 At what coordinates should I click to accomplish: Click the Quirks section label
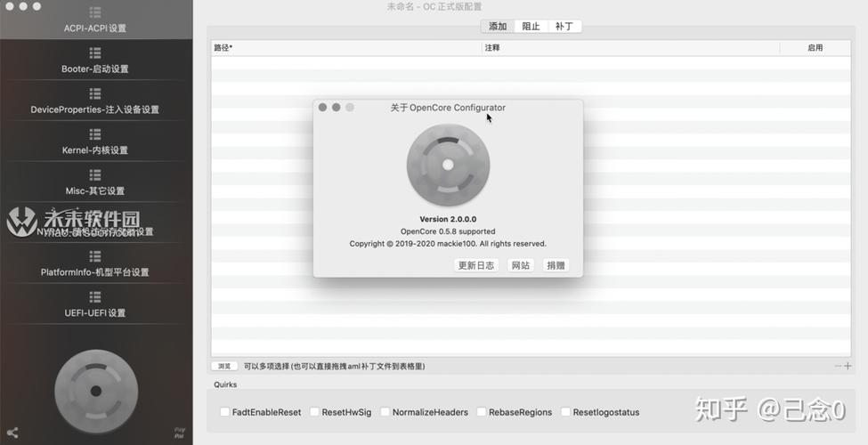225,384
